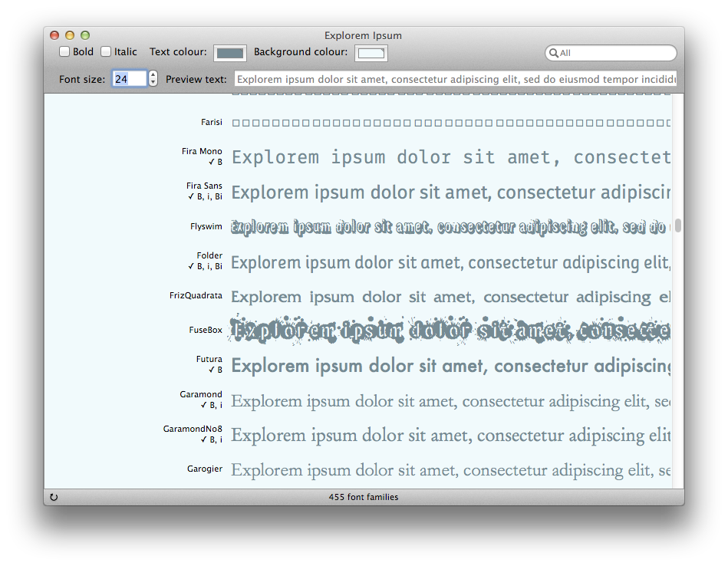
Task: Select the Futura font name
Action: 209,359
